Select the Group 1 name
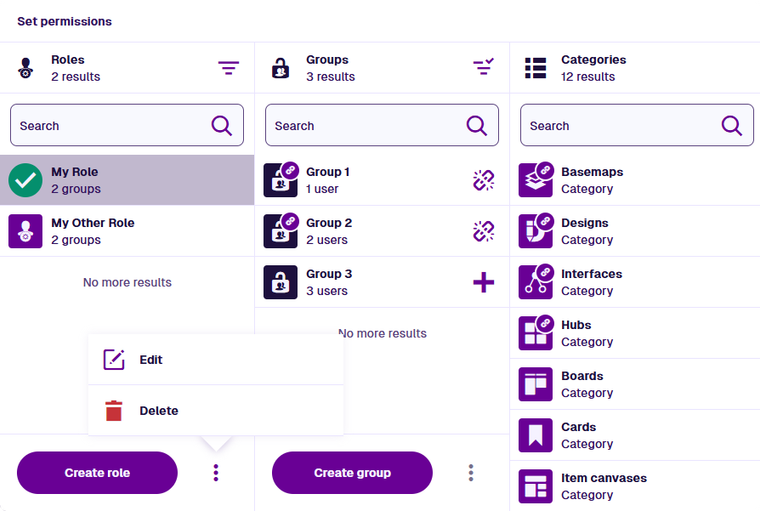The image size is (760, 511). [328, 172]
